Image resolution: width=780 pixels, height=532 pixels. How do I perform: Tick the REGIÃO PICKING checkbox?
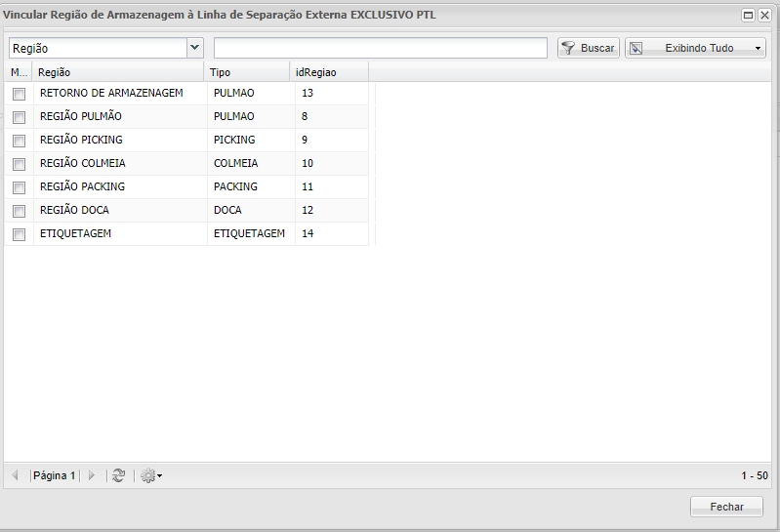[19, 141]
